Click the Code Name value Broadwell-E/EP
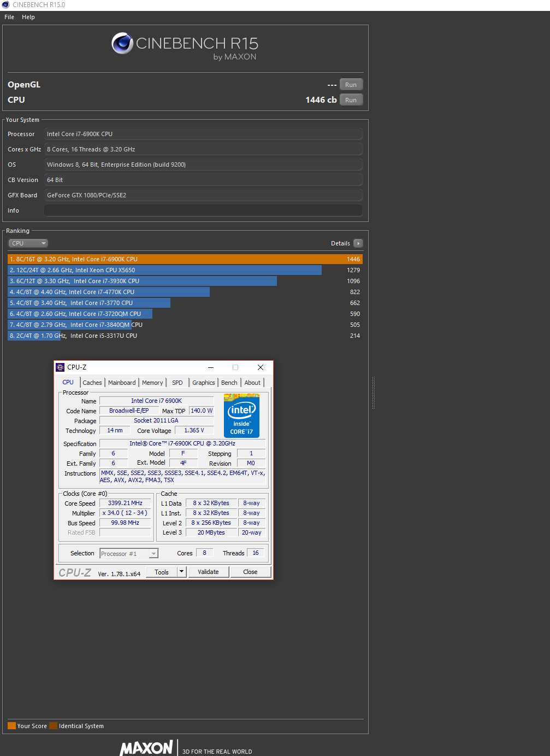 coord(129,411)
